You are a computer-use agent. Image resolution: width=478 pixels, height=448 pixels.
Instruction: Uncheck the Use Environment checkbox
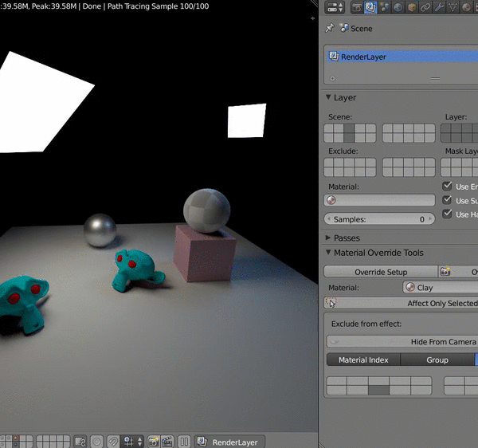tap(447, 186)
